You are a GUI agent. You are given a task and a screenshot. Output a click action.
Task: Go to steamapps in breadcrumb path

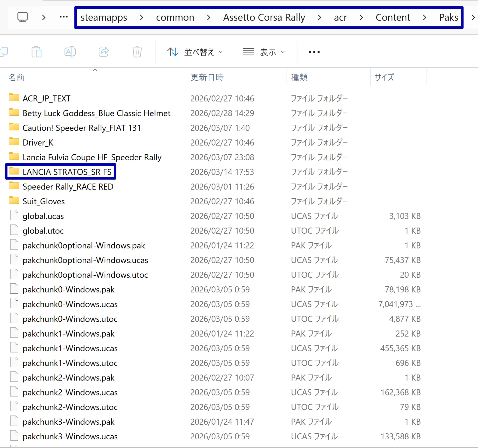click(104, 18)
